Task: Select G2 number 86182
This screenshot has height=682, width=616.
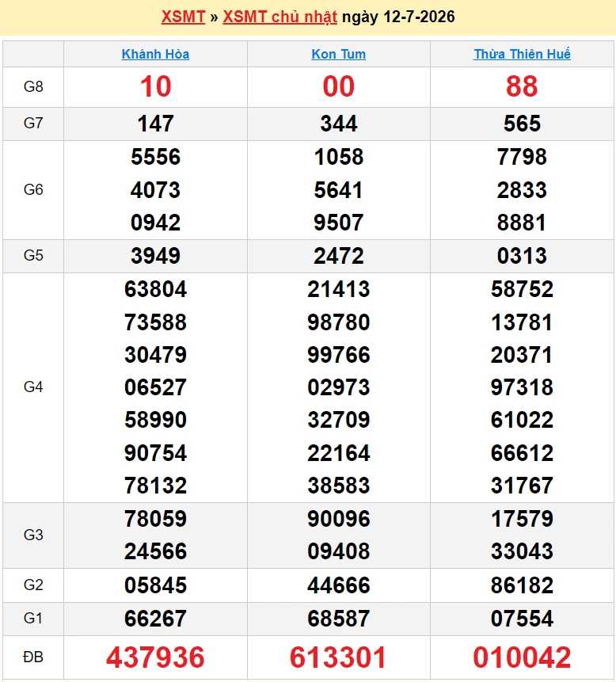Action: [x=522, y=585]
